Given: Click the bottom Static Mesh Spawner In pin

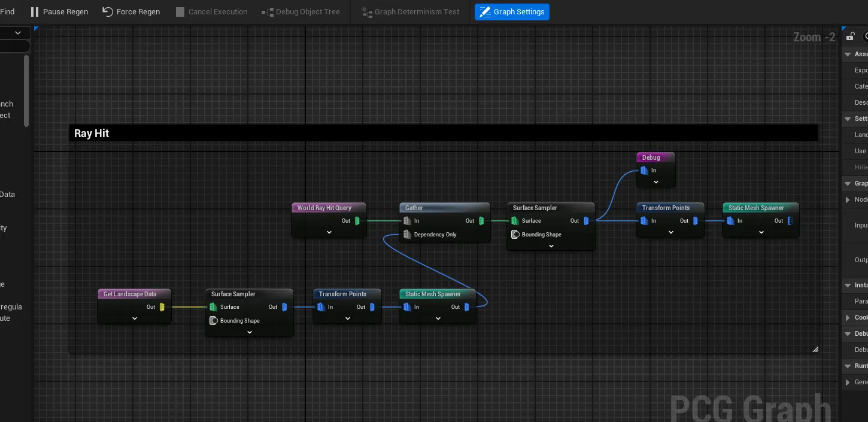Looking at the screenshot, I should point(407,307).
